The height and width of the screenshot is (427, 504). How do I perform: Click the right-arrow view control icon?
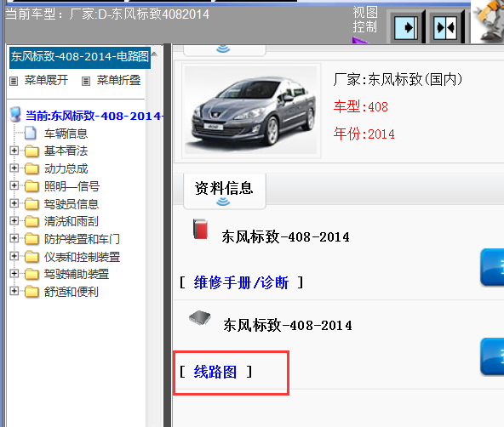405,27
